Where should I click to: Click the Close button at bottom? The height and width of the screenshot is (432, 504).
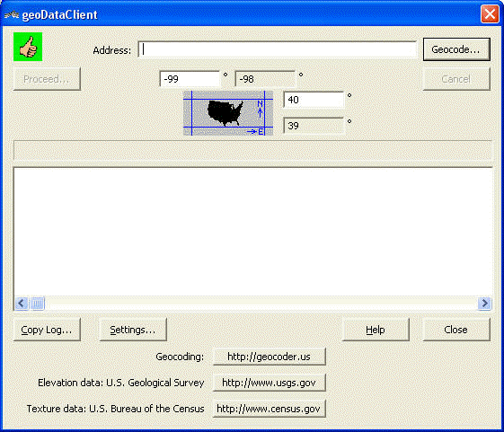point(456,330)
